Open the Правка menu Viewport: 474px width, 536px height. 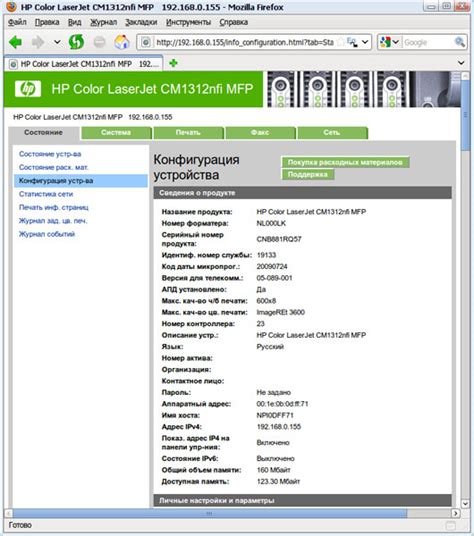47,22
